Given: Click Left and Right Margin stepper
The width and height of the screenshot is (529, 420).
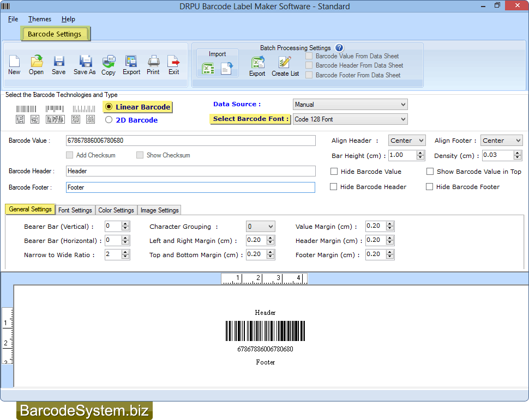Looking at the screenshot, I should [x=270, y=240].
